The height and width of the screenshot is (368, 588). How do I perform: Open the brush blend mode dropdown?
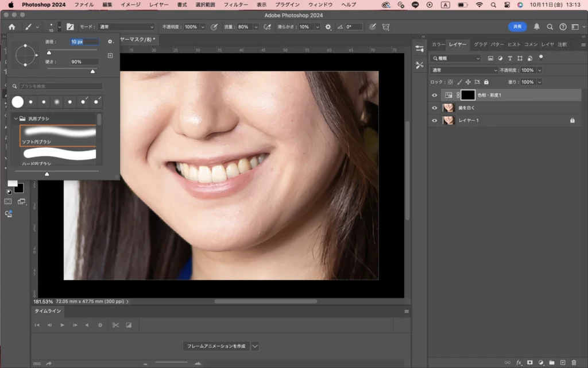tap(126, 26)
